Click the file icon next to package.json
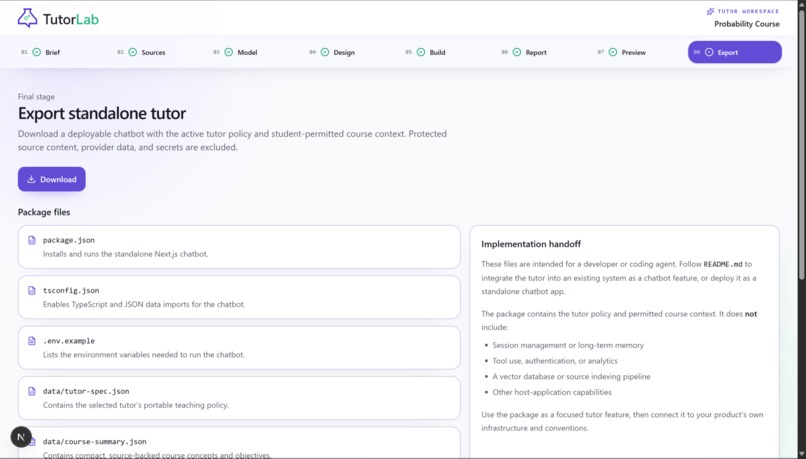 [x=32, y=240]
